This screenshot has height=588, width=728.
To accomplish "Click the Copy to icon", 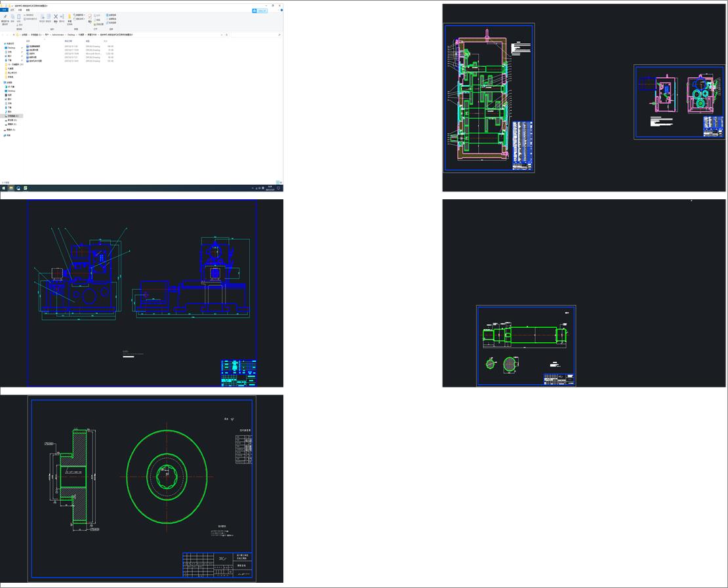I will (x=49, y=18).
